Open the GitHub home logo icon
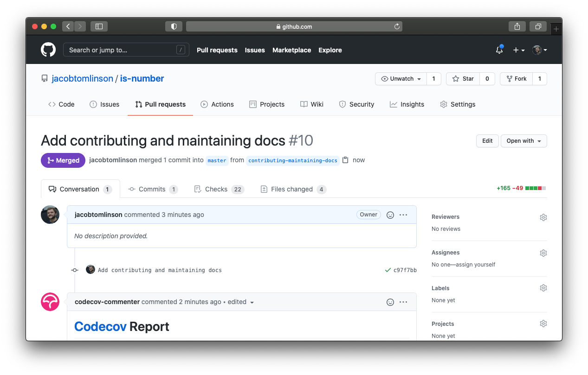Image resolution: width=588 pixels, height=375 pixels. 48,50
